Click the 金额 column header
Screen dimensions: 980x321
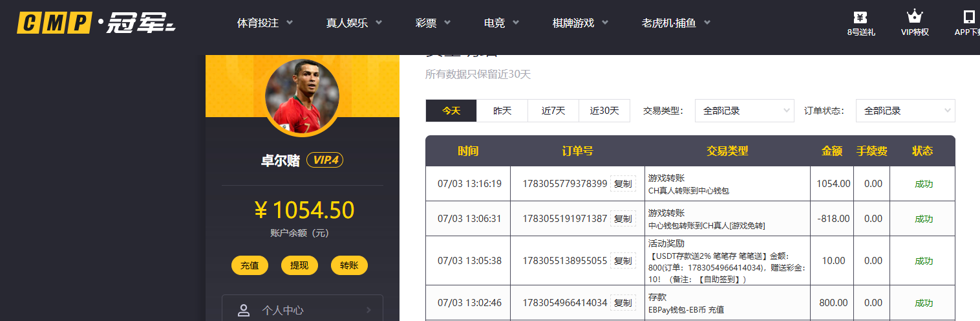click(832, 151)
